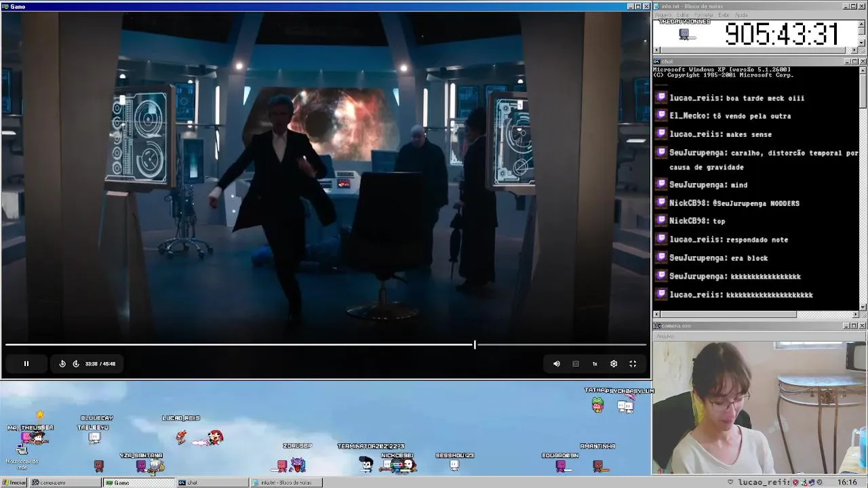Screen dimensions: 868x488
Task: Click the heart icon beside lucao_reiis in taskbar
Action: point(730,482)
